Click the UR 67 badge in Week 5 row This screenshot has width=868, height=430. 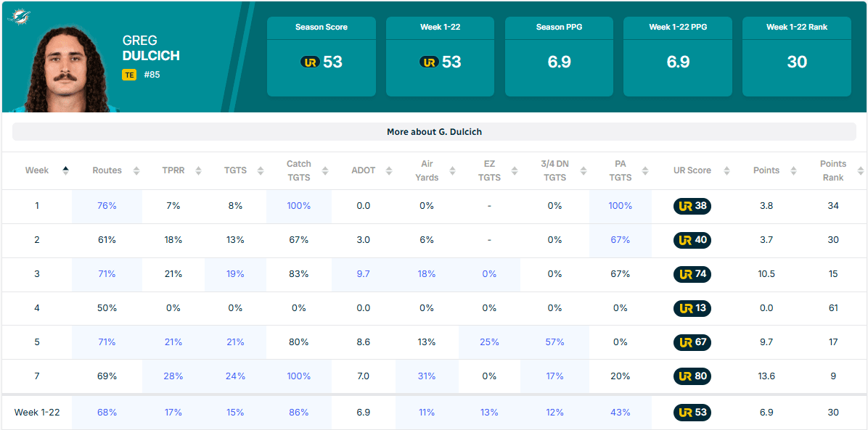(692, 342)
